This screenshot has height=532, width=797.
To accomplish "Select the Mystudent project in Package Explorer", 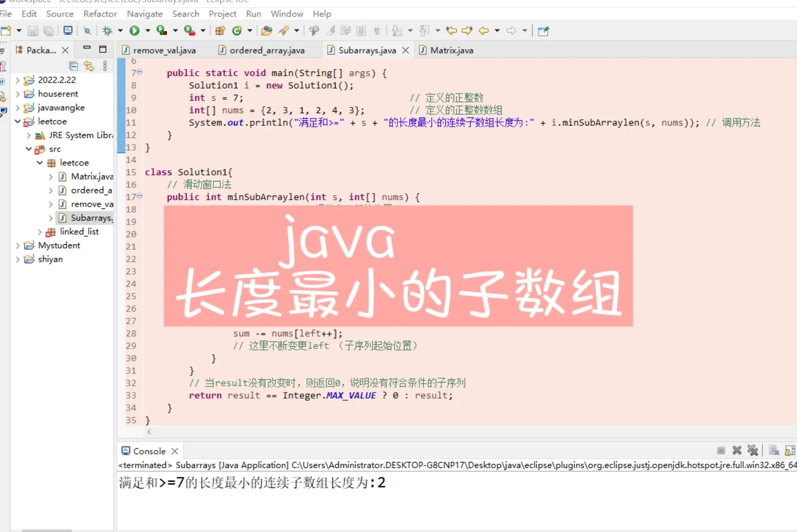I will (x=59, y=245).
